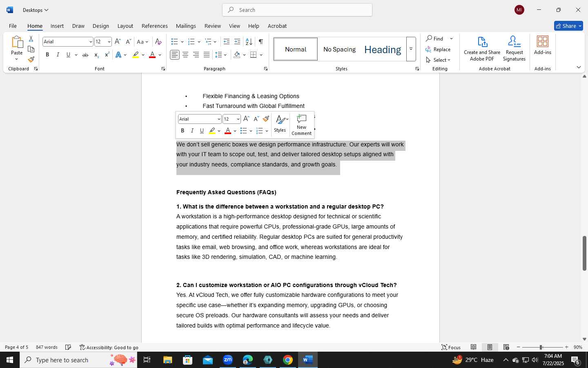Viewport: 588px width, 368px height.
Task: Enable Focus mode in status bar
Action: tap(451, 347)
